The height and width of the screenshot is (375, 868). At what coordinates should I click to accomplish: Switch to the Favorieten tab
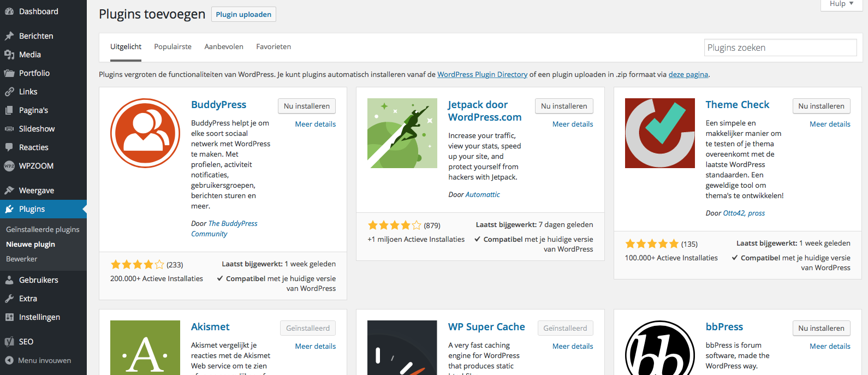[x=274, y=47]
